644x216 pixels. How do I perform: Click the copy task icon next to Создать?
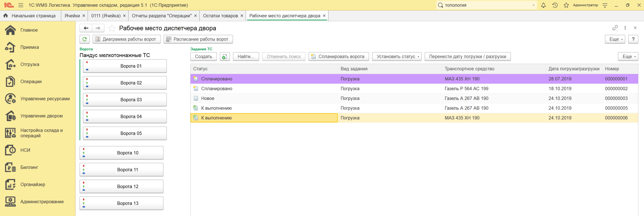[225, 56]
